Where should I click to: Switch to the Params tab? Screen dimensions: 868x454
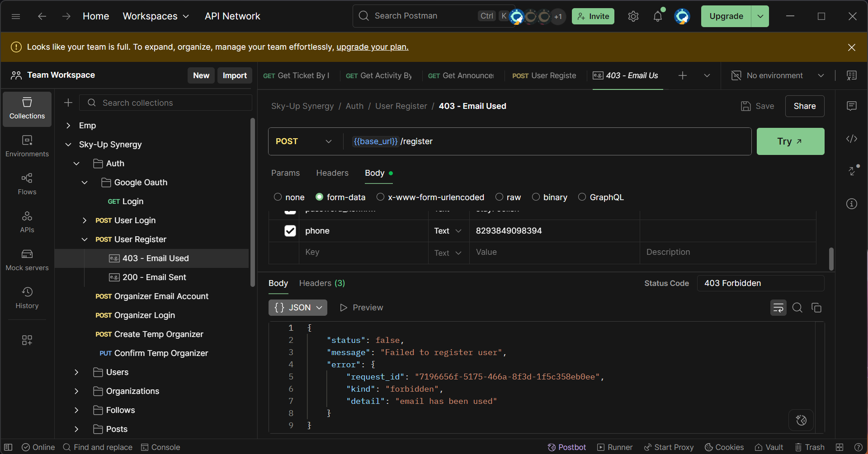point(285,173)
